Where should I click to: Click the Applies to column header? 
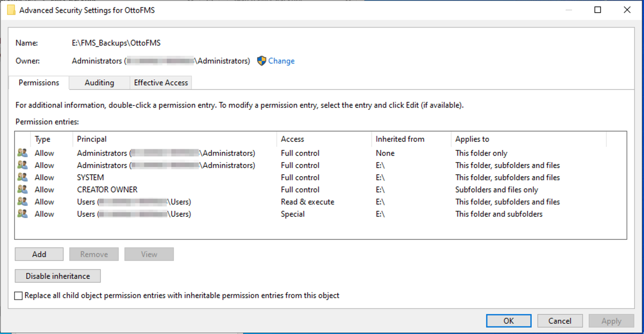[x=472, y=139]
